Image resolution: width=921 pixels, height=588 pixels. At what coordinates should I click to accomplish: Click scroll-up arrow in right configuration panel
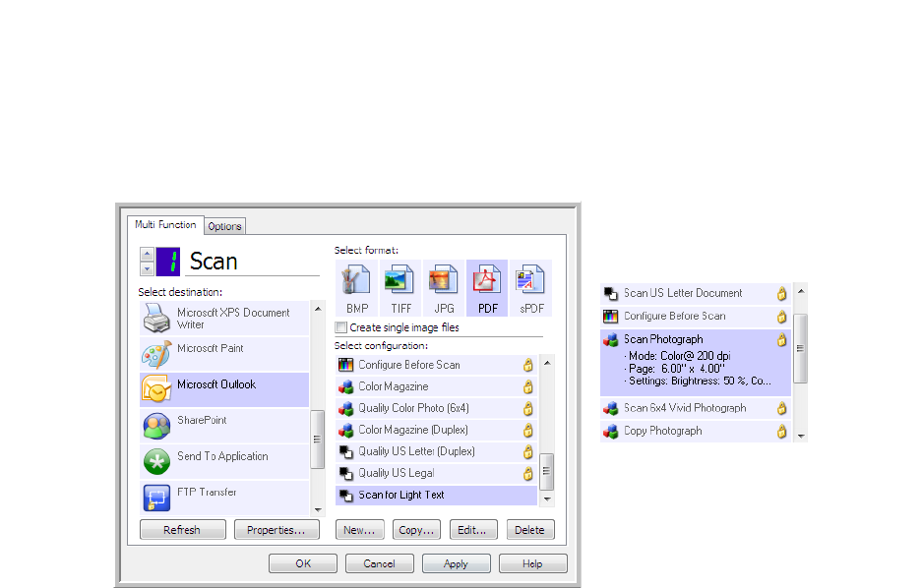coord(801,292)
